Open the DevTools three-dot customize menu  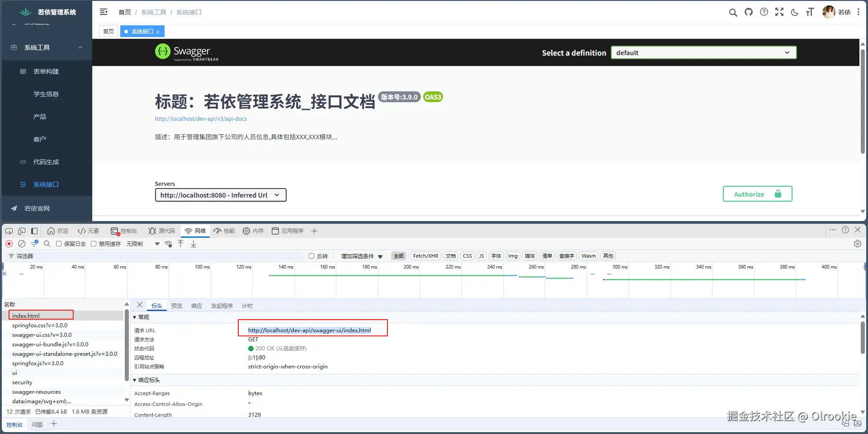point(833,230)
